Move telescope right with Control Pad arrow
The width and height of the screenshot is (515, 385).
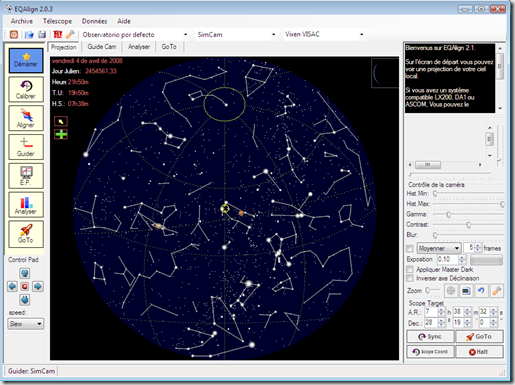[37, 286]
